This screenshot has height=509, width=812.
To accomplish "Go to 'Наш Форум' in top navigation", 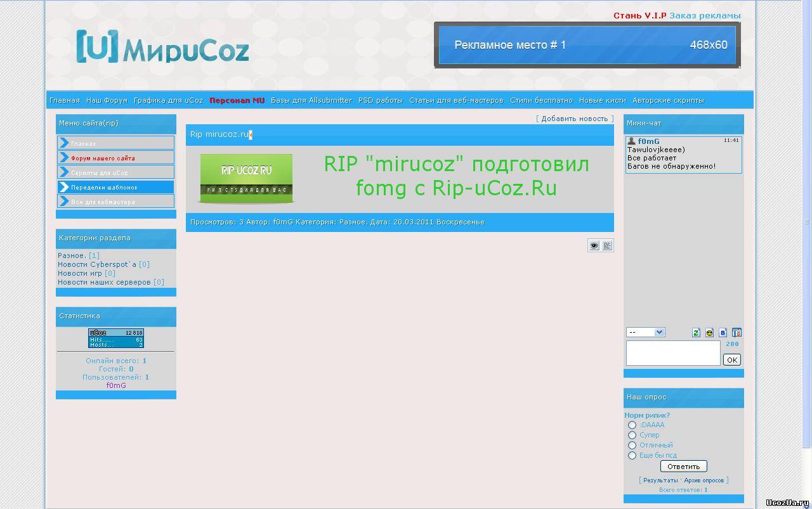I will 107,100.
